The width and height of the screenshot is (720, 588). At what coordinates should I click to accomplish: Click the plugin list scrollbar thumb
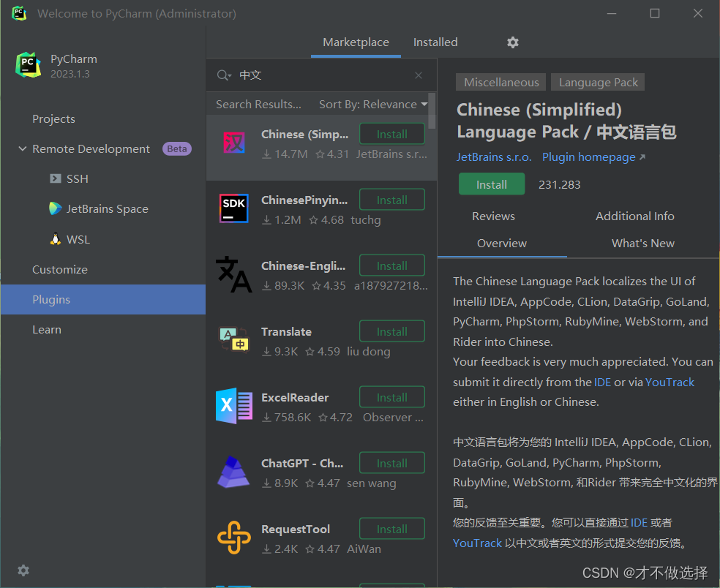click(432, 110)
